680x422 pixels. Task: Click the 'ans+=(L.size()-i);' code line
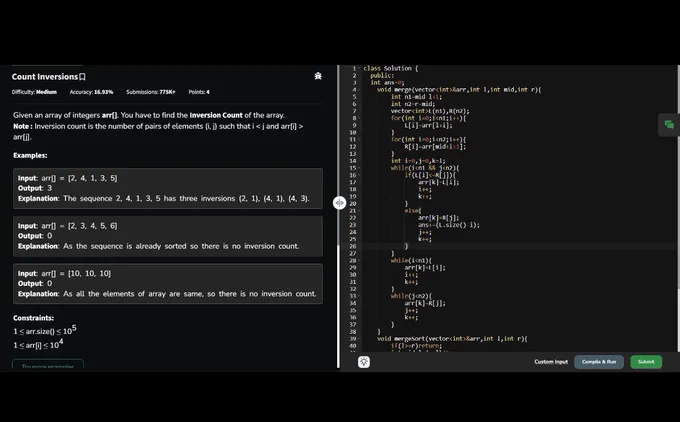(449, 225)
